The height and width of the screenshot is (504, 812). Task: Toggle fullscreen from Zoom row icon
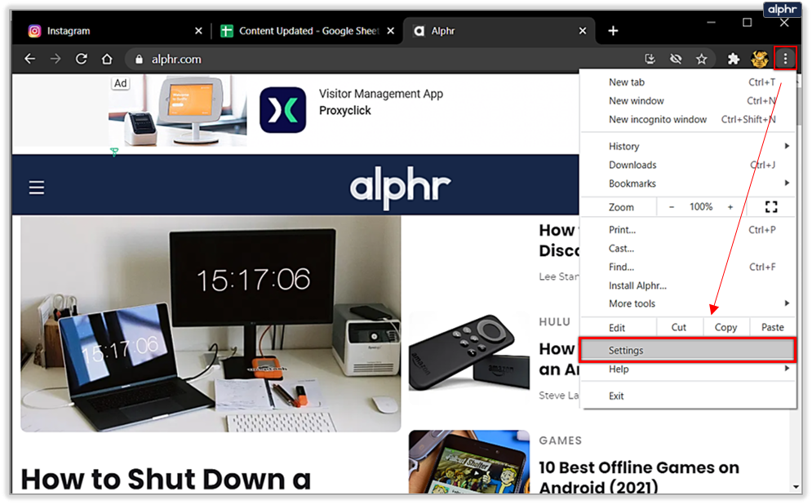coord(771,207)
